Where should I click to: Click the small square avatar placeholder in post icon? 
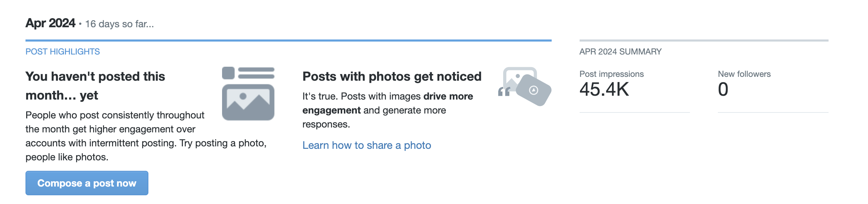(x=228, y=73)
